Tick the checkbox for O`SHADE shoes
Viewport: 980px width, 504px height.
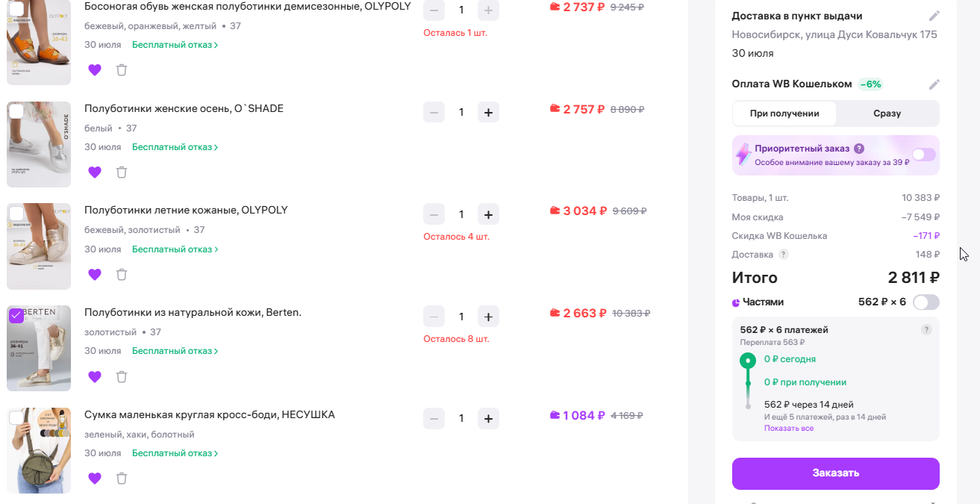pos(16,111)
